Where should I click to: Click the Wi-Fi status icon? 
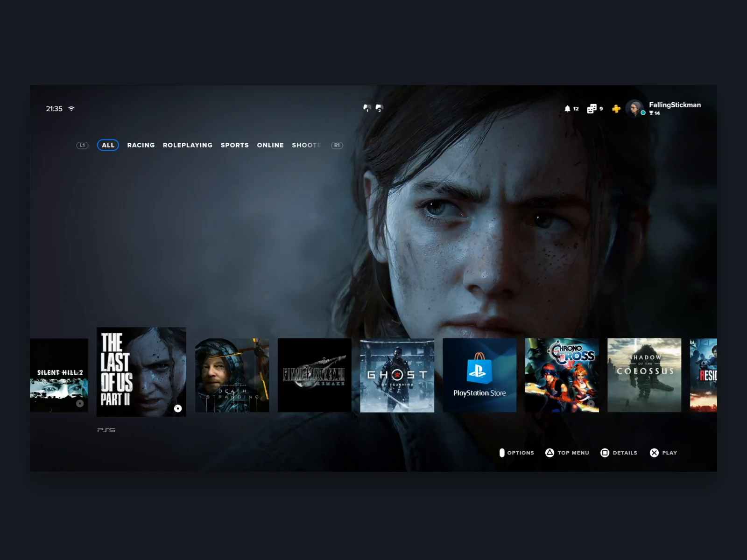click(70, 108)
